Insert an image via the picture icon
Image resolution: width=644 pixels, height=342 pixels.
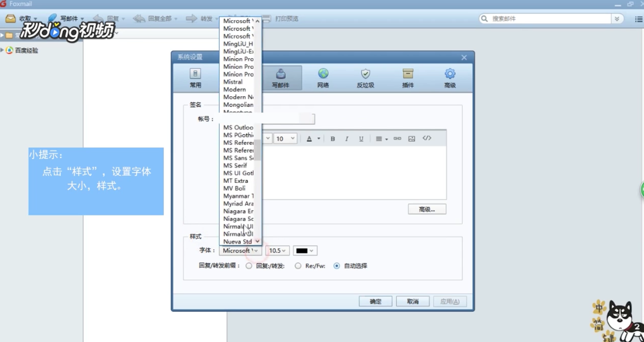coord(411,138)
